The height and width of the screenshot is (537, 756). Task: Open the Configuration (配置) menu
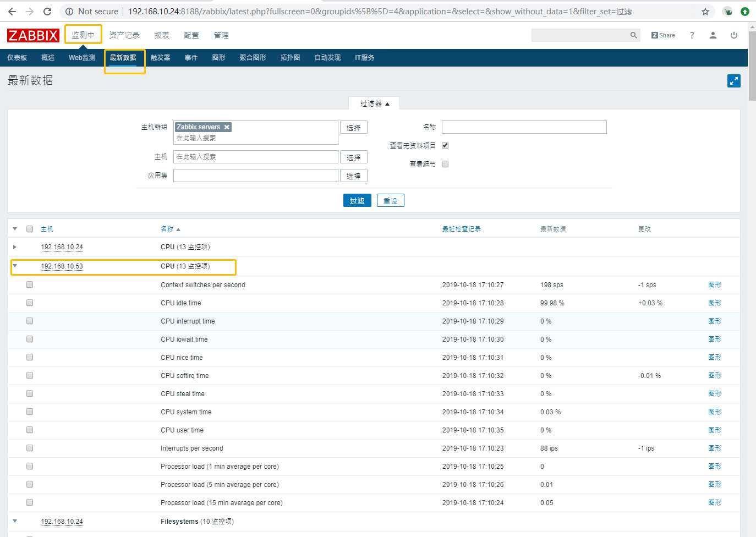coord(191,35)
